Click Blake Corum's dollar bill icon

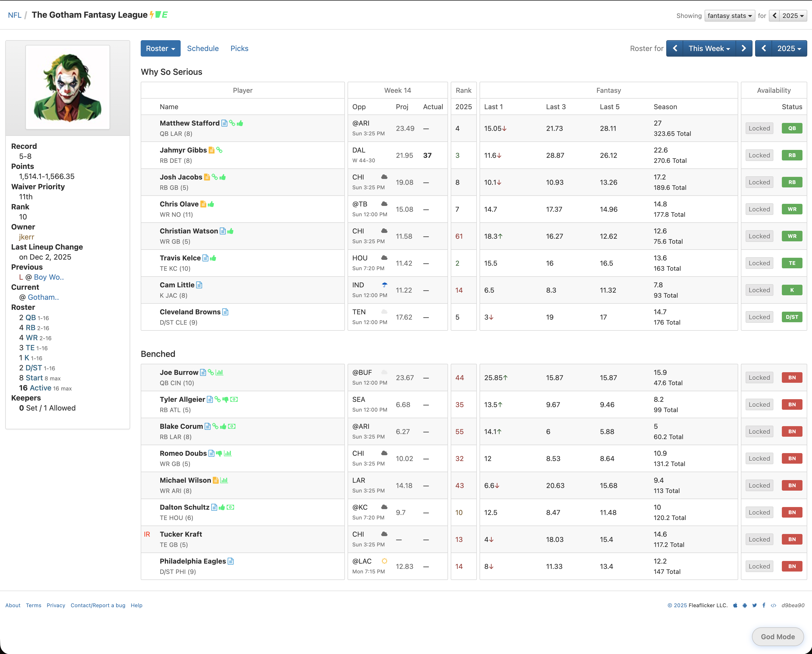[232, 426]
